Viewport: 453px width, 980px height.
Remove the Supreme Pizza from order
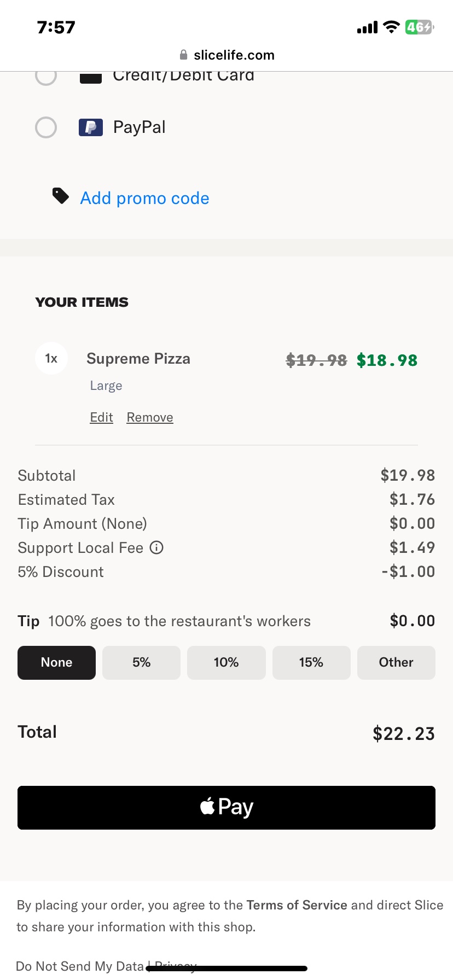[150, 417]
